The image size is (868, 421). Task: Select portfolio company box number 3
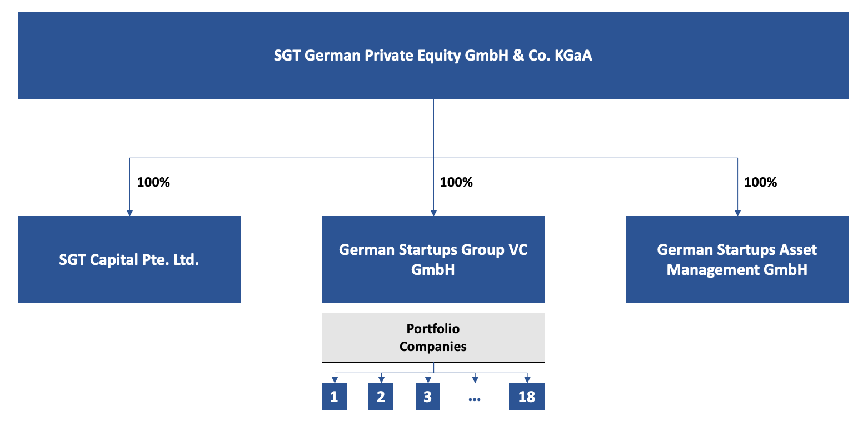[428, 397]
